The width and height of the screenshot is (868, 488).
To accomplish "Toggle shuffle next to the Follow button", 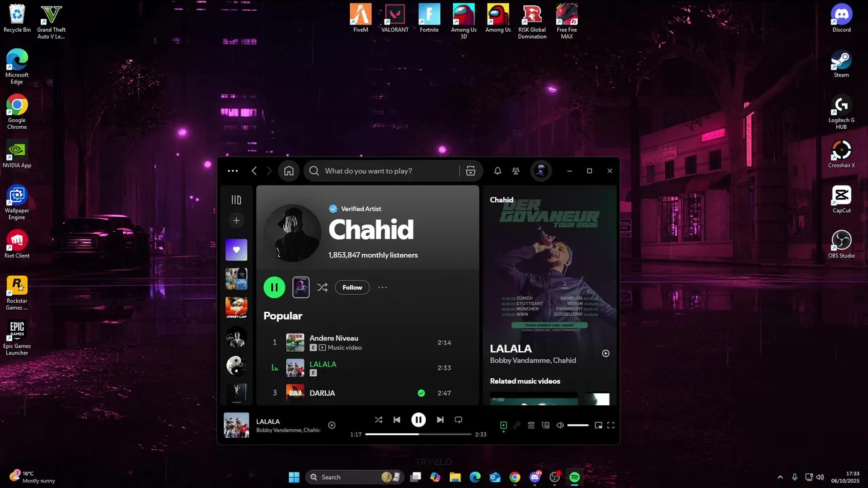I will [x=322, y=287].
